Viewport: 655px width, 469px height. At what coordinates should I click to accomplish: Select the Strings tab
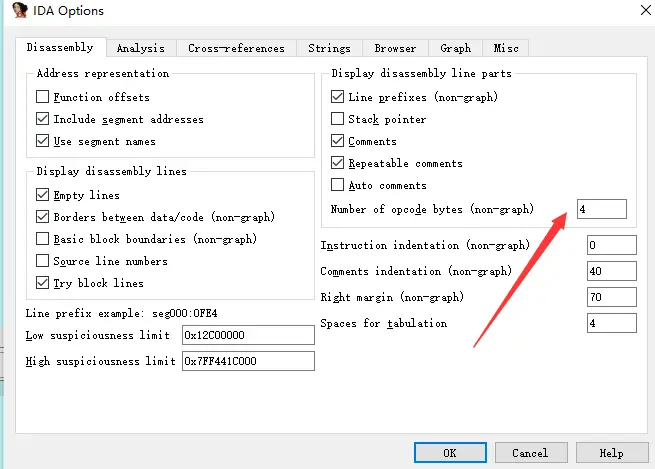(329, 48)
